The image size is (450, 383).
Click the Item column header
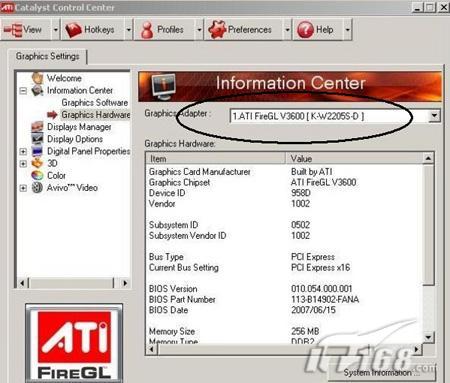pos(216,159)
